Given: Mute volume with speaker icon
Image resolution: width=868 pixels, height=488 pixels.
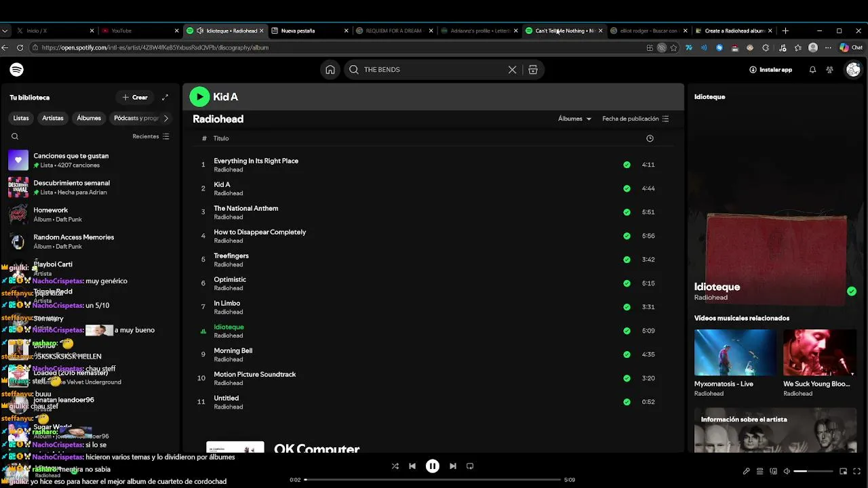Looking at the screenshot, I should click(x=787, y=471).
